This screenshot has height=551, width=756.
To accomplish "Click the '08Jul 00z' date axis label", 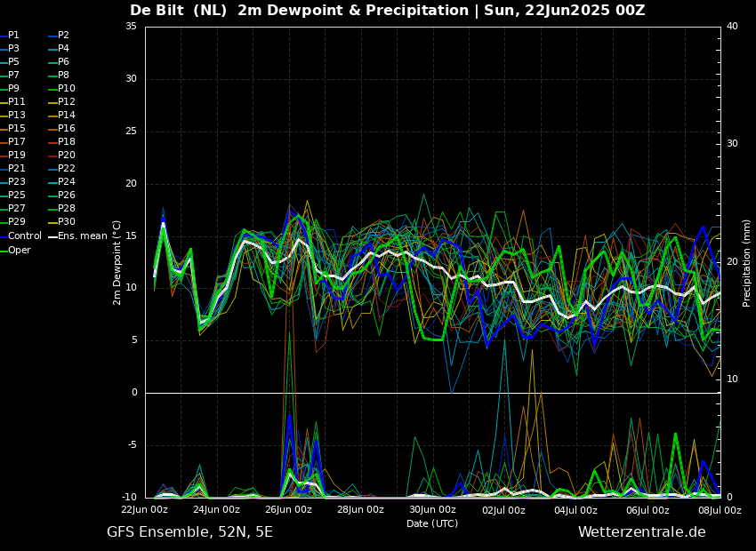I will (720, 510).
